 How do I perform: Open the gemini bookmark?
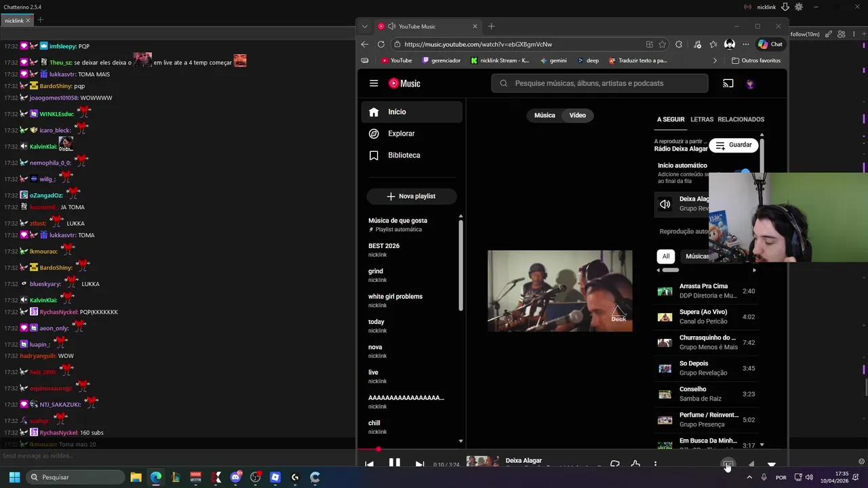tap(553, 60)
